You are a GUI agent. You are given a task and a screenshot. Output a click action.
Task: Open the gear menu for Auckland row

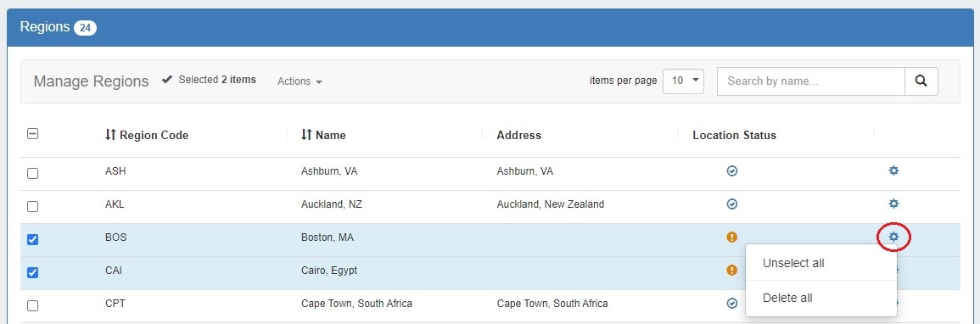[893, 204]
